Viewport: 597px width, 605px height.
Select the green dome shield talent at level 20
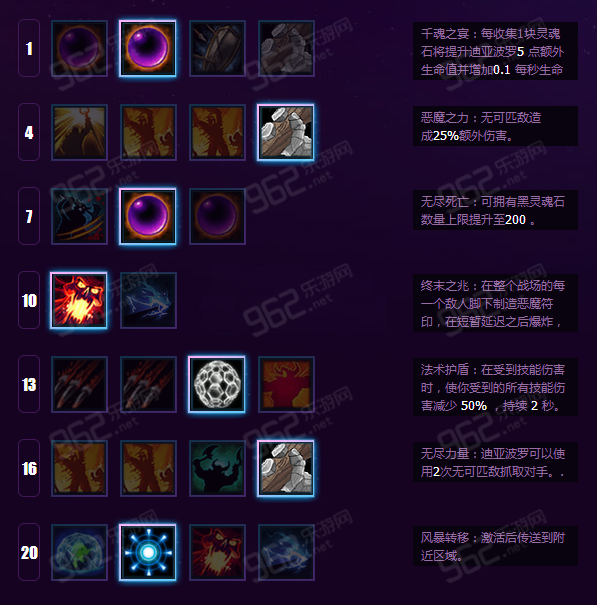(x=79, y=552)
